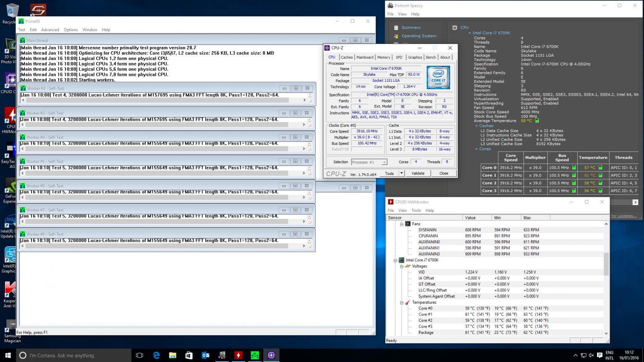
Task: Click Worker #2 horizontal scrollbar in Prime95
Action: pyautogui.click(x=163, y=100)
